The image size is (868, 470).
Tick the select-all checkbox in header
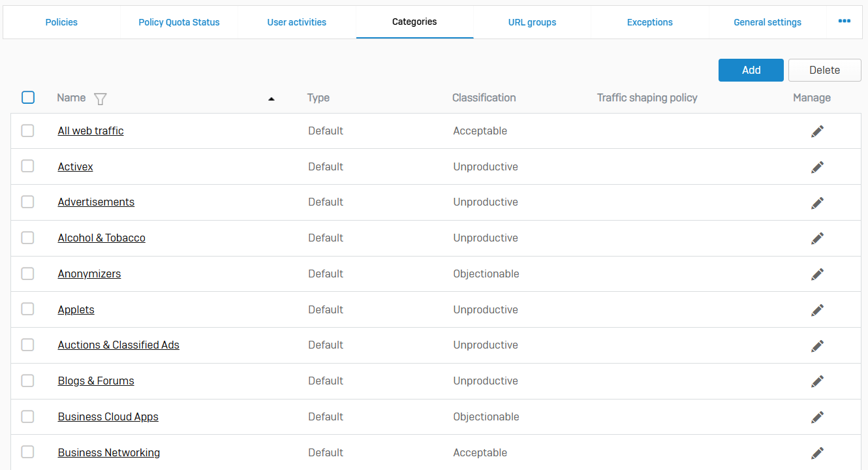[x=28, y=97]
